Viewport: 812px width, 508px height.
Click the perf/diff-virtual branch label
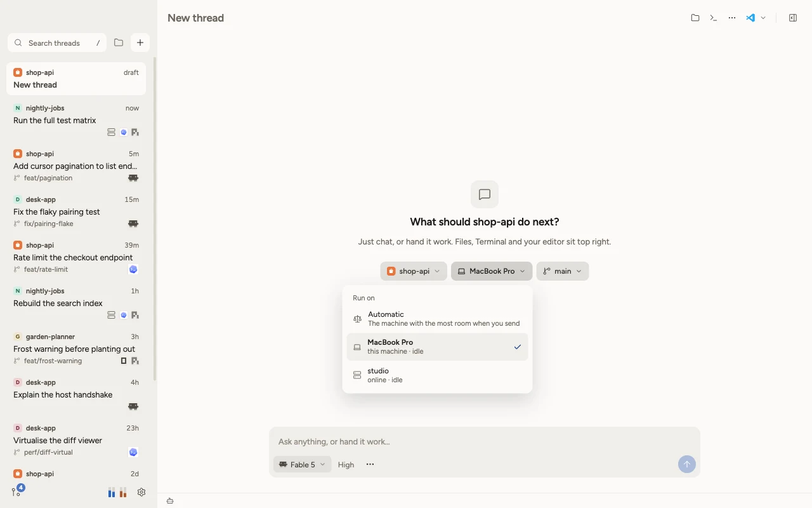48,452
